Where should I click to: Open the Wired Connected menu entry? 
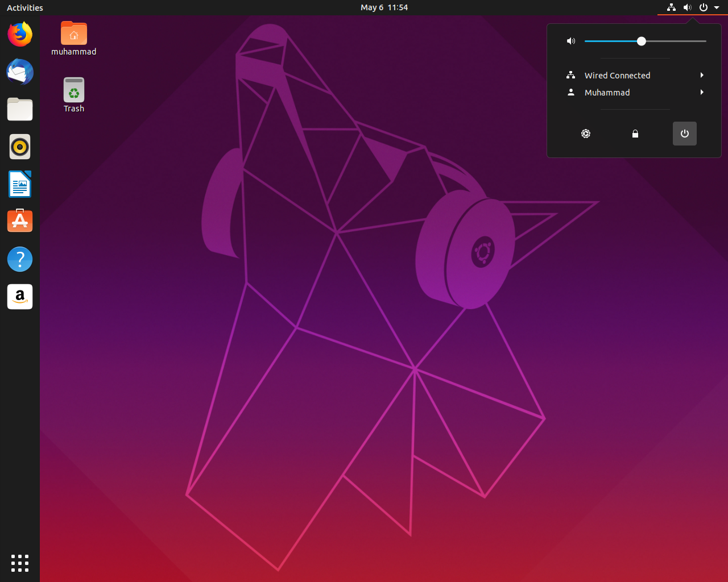click(x=634, y=75)
